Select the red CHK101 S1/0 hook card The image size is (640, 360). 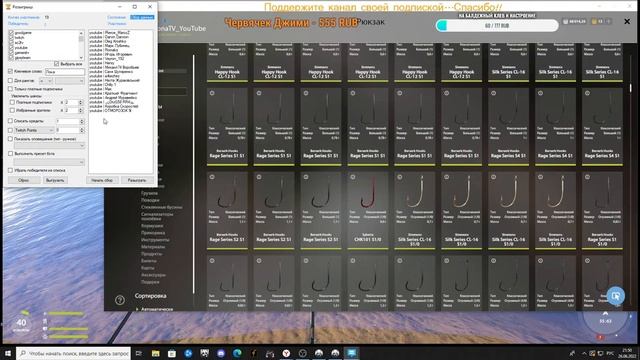[368, 211]
